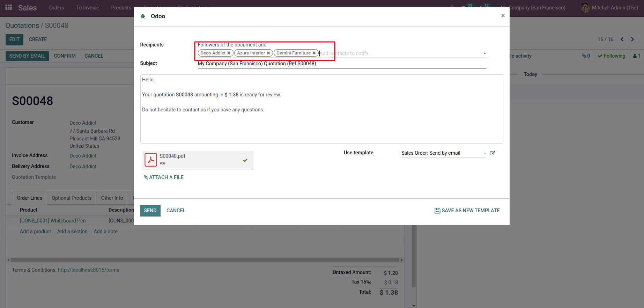Click the Subject input field
This screenshot has height=308, width=644.
pos(342,64)
